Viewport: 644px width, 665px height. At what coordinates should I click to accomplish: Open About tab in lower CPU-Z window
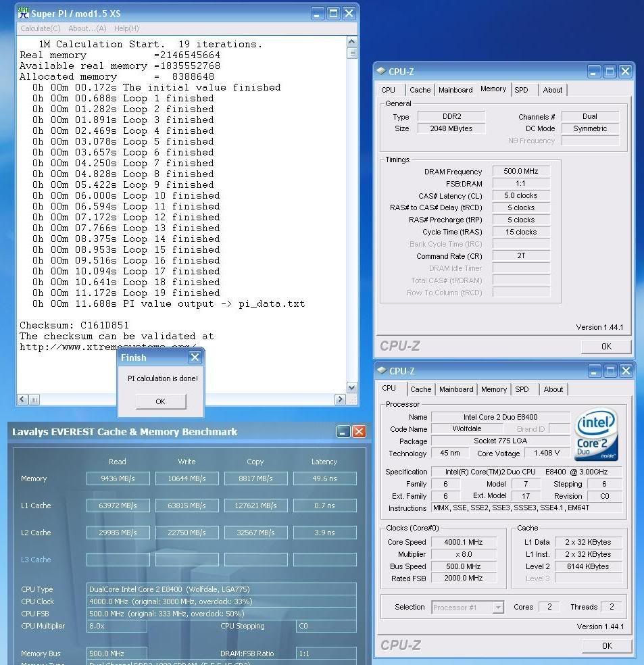553,389
